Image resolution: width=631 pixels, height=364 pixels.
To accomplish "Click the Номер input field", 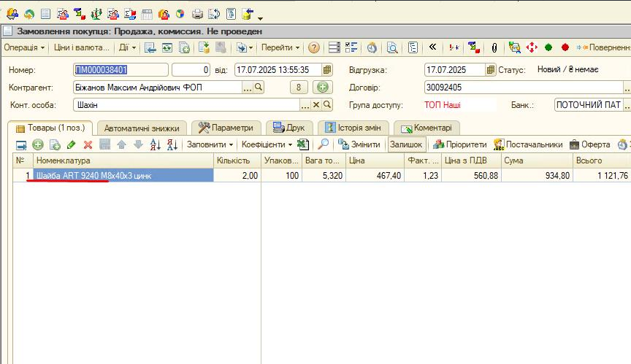I will click(121, 70).
